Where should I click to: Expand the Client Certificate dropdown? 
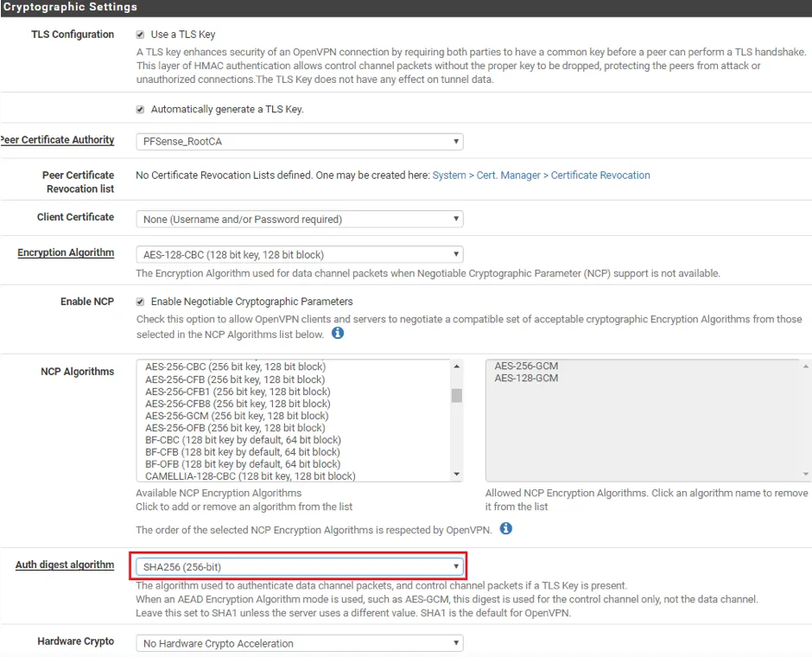coord(299,220)
